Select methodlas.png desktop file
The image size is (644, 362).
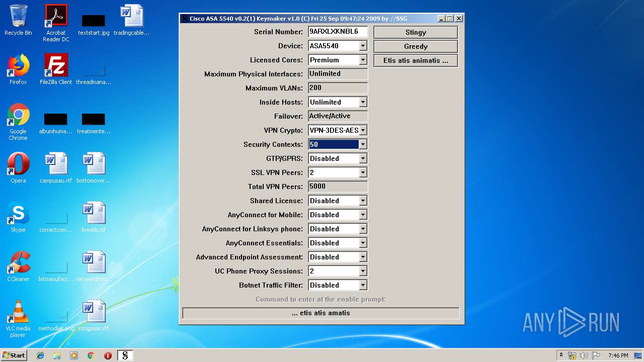[56, 321]
